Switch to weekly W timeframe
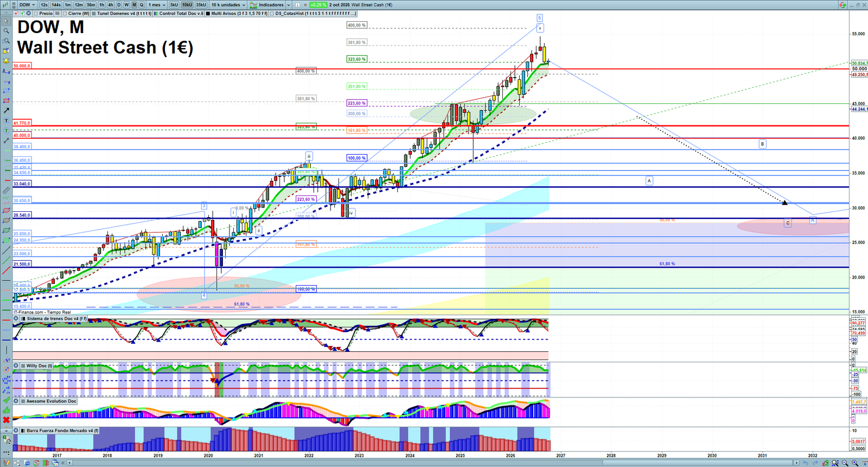This screenshot has height=467, width=868. point(126,5)
